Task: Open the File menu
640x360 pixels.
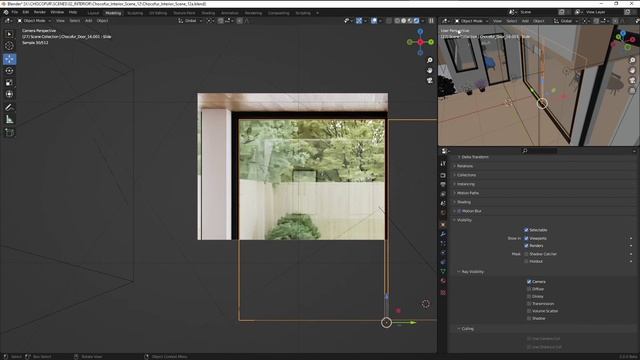Action: [x=15, y=12]
